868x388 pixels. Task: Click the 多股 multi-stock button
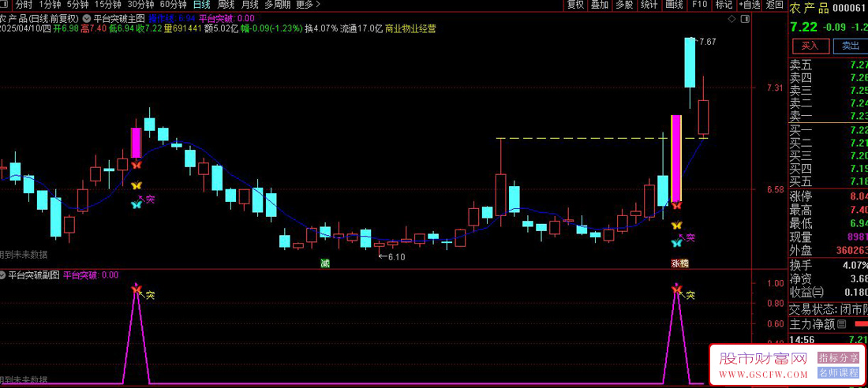coord(624,5)
